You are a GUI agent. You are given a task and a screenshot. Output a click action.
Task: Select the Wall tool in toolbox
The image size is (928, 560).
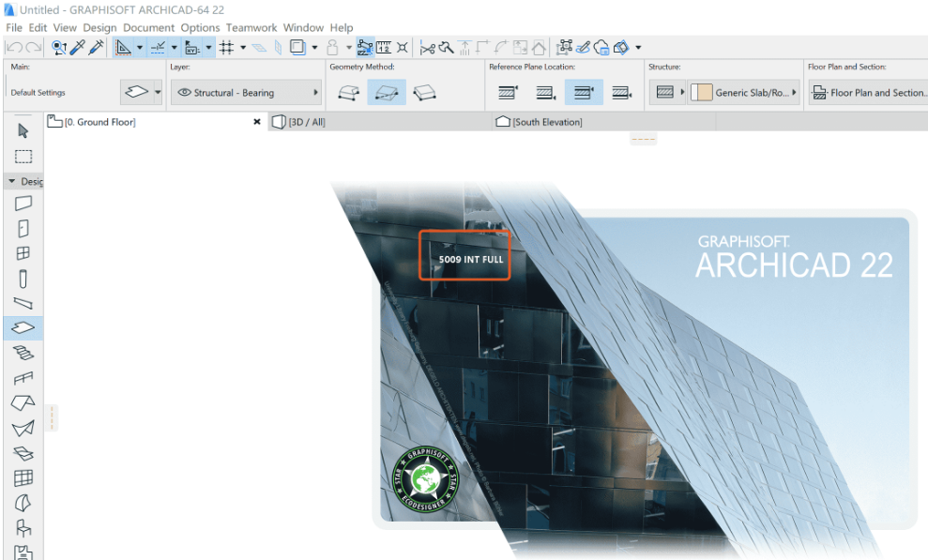[23, 203]
